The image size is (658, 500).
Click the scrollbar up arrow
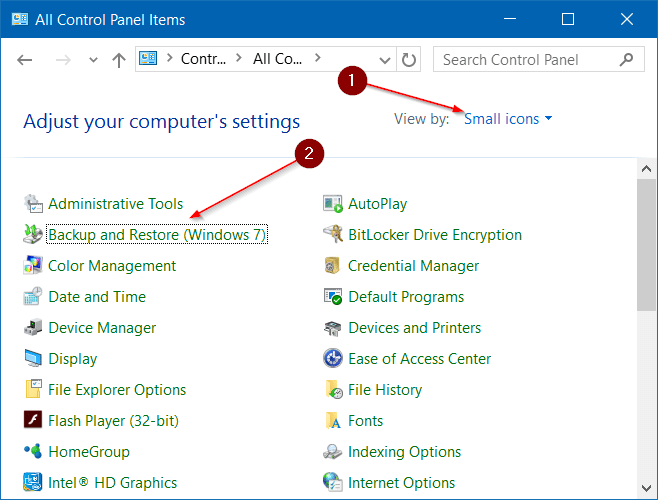coord(647,169)
